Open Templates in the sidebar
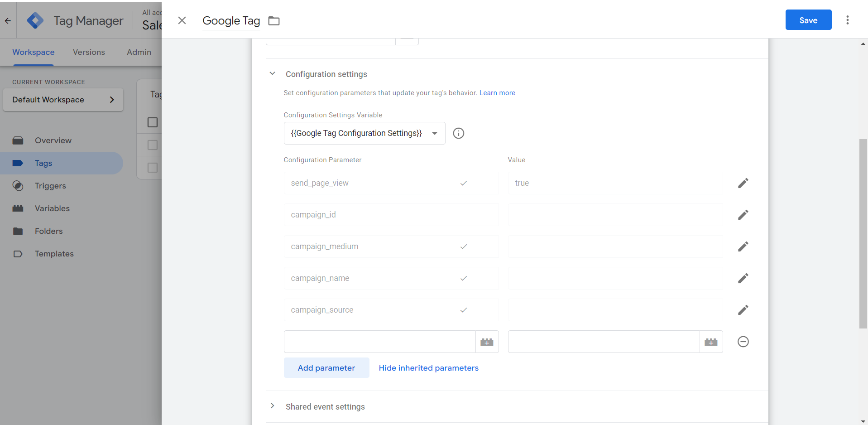The height and width of the screenshot is (425, 868). [x=54, y=254]
